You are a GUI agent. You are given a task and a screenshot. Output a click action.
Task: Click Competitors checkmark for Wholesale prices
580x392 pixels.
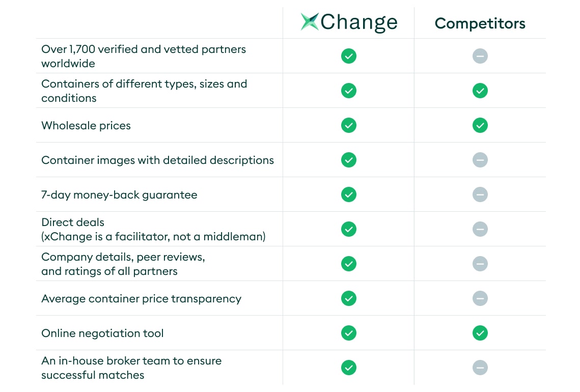(x=480, y=125)
